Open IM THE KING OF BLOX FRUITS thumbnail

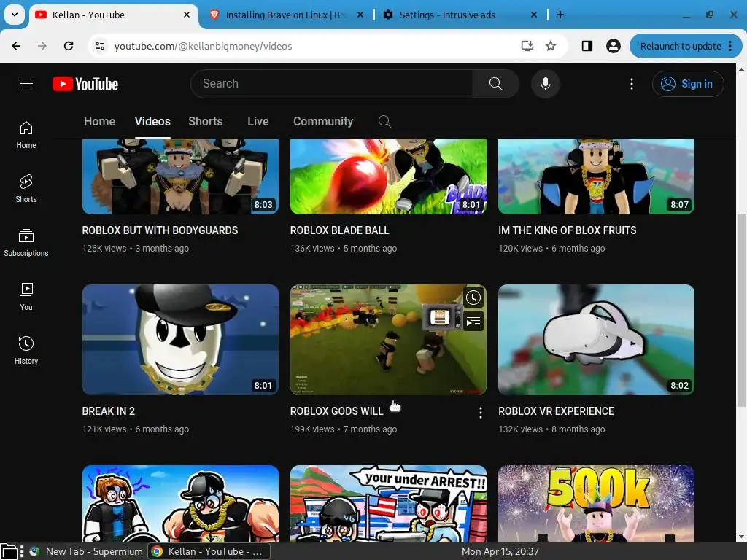[596, 176]
